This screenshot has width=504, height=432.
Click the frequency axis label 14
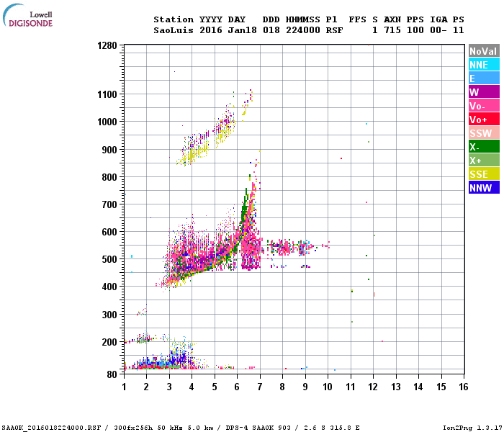point(418,387)
